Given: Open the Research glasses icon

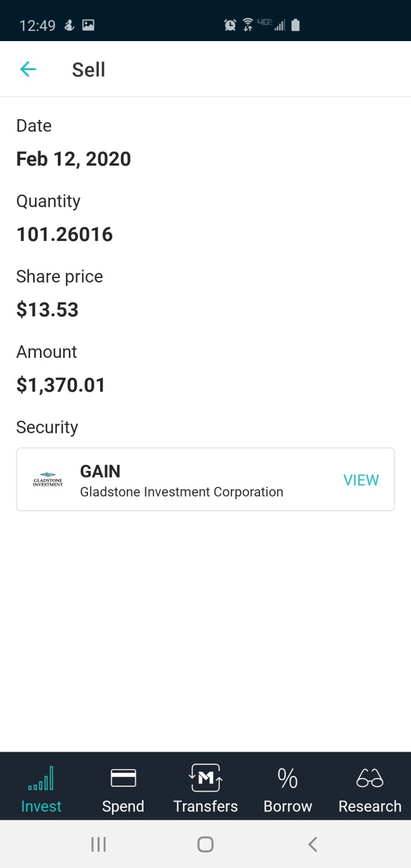Looking at the screenshot, I should click(x=370, y=778).
